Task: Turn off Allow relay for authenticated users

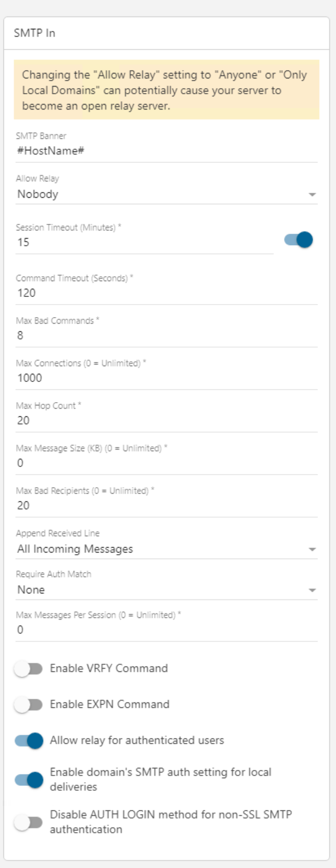Action: point(28,740)
